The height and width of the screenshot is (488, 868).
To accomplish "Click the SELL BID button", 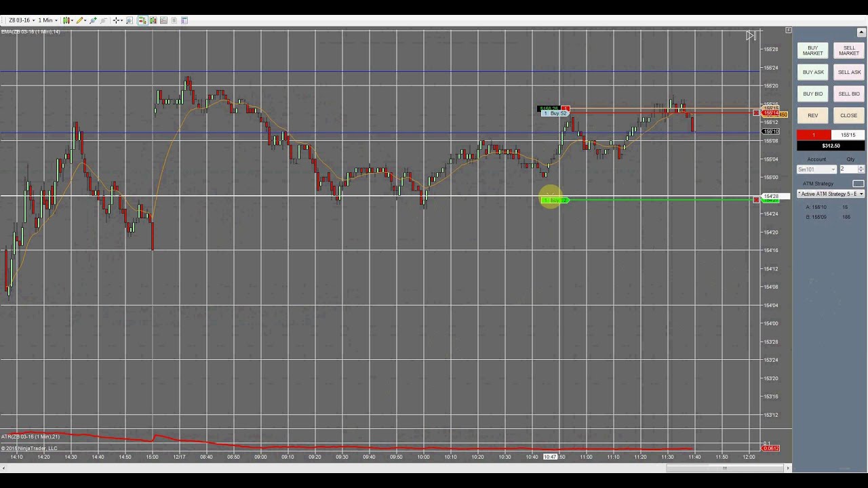I will point(848,94).
